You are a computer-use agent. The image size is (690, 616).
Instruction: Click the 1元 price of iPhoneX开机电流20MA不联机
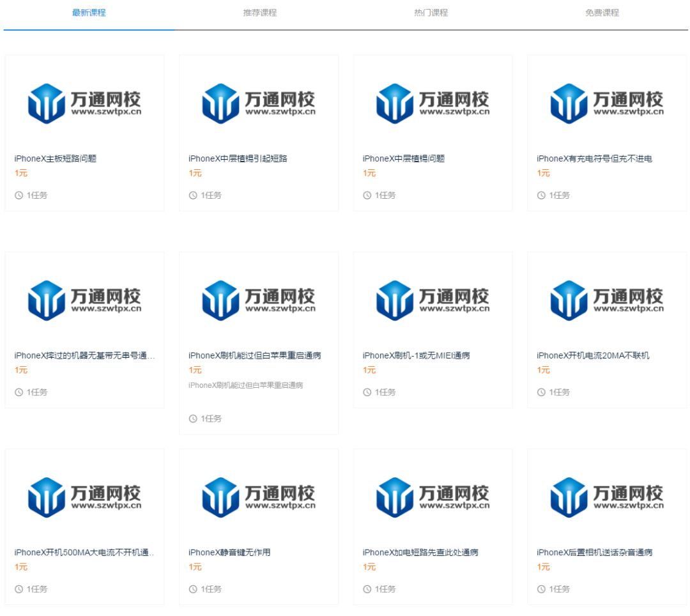pos(544,371)
